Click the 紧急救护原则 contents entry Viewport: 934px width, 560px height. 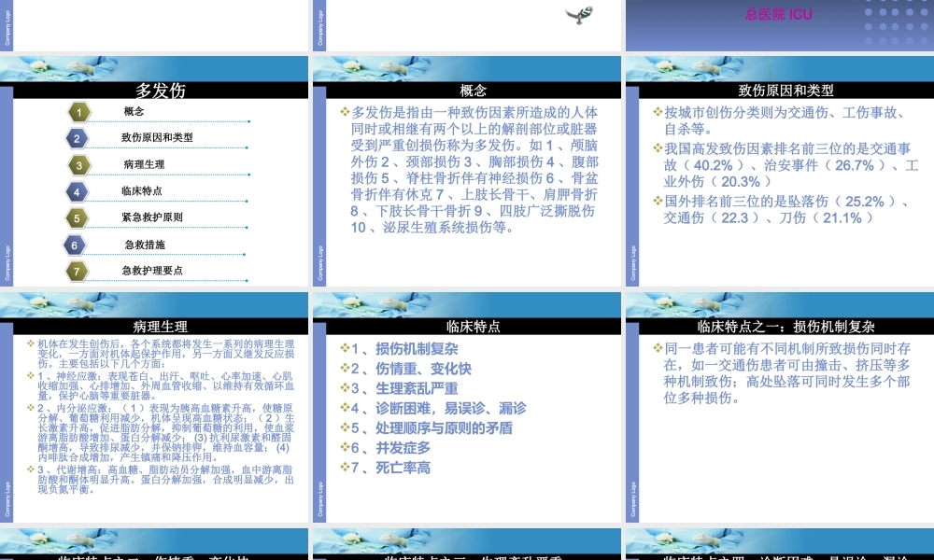[x=152, y=217]
